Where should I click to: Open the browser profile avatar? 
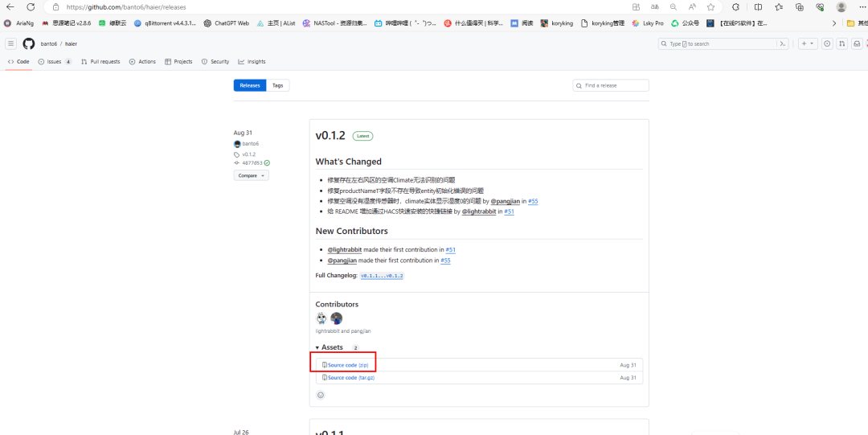841,7
